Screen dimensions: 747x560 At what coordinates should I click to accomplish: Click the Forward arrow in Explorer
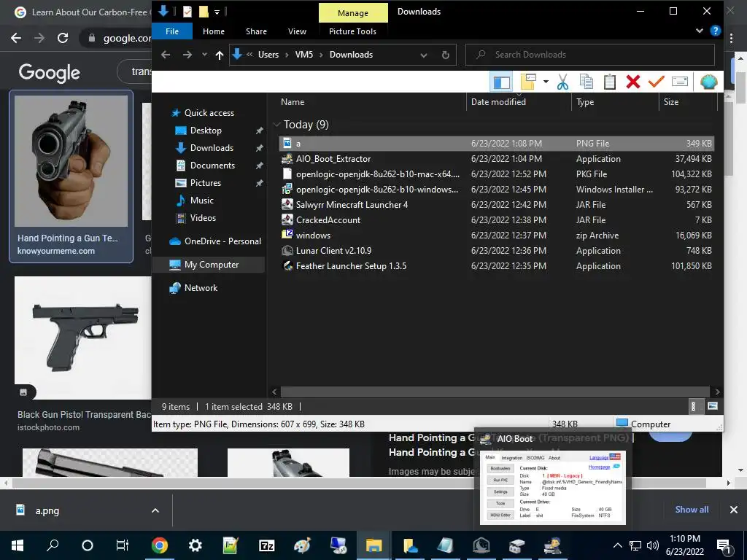coord(187,55)
